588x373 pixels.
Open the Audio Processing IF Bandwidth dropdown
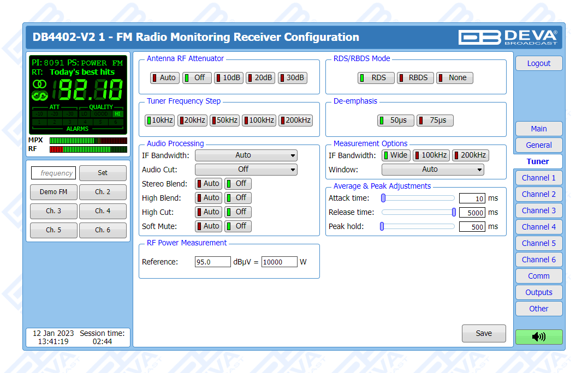click(246, 155)
